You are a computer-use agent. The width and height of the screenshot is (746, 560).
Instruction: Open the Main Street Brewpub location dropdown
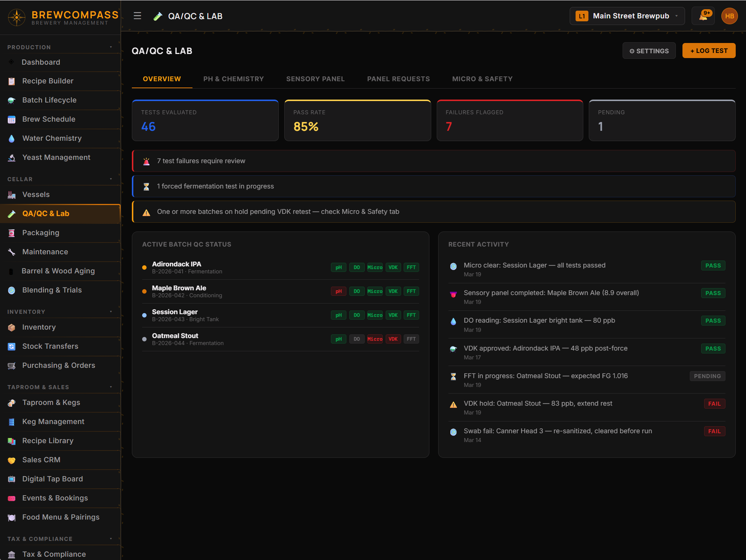click(x=627, y=16)
